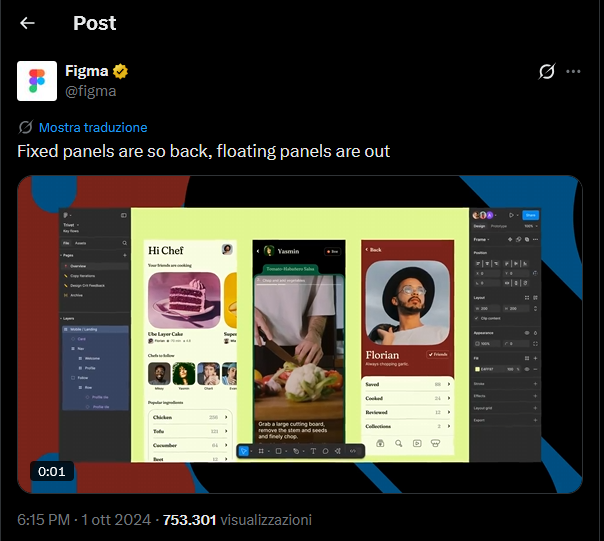Screen dimensions: 604x541
Task: Click the Grok icon at the post's top right
Action: click(547, 71)
